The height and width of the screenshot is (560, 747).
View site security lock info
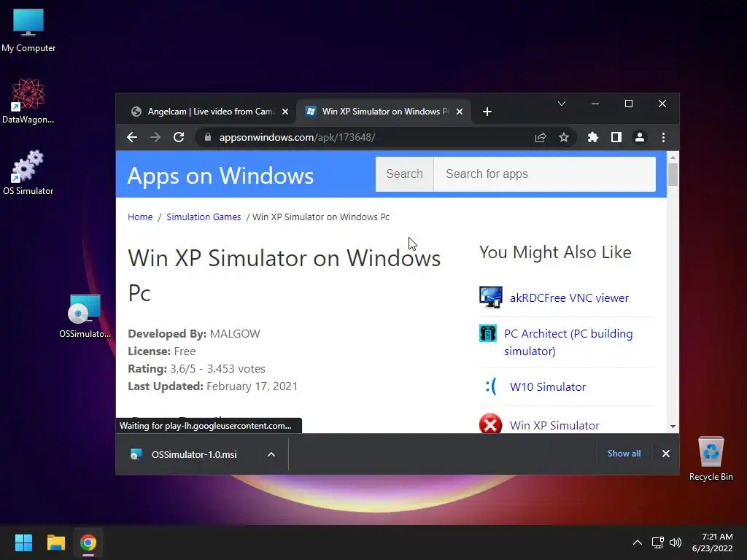[x=207, y=137]
